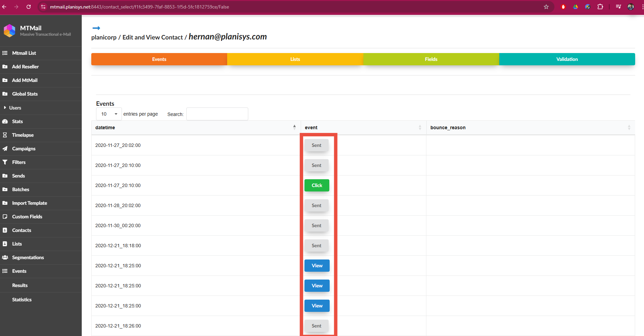Click the Stats gauge icon in sidebar
Image resolution: width=644 pixels, height=336 pixels.
[5, 121]
